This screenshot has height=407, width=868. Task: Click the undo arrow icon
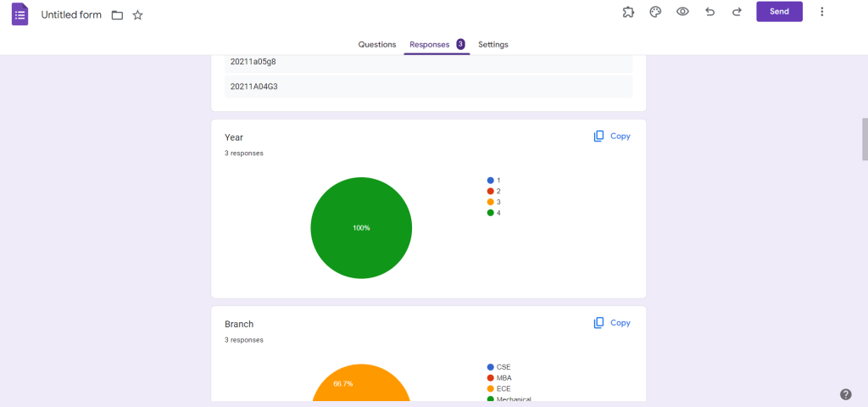coord(709,12)
